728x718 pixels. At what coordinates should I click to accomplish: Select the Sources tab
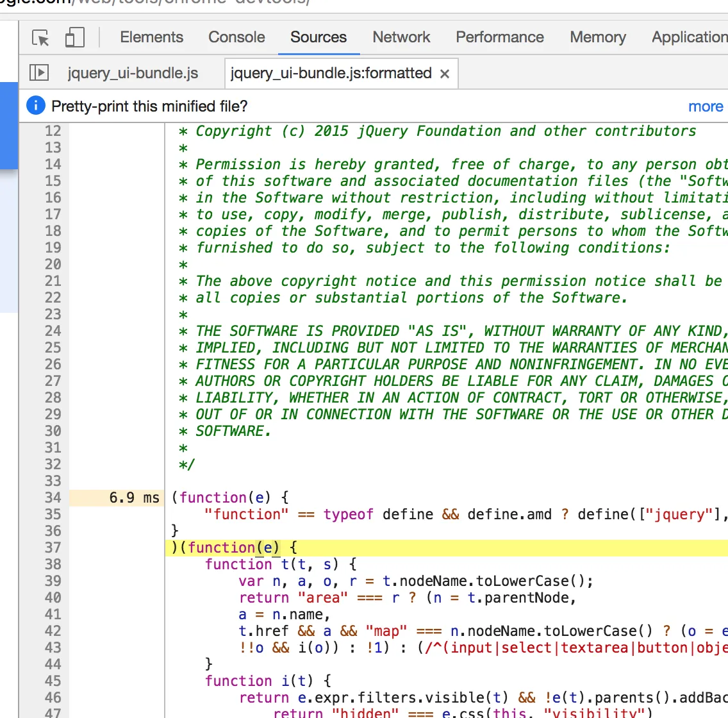(318, 37)
